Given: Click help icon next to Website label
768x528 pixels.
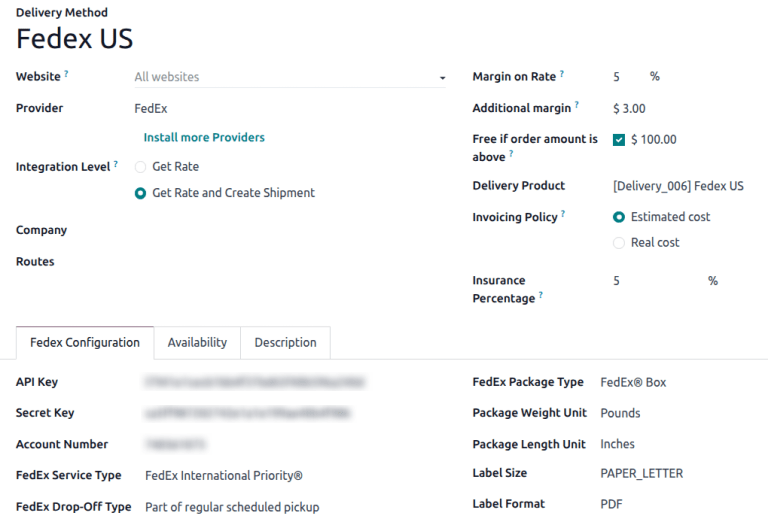Looking at the screenshot, I should click(67, 74).
